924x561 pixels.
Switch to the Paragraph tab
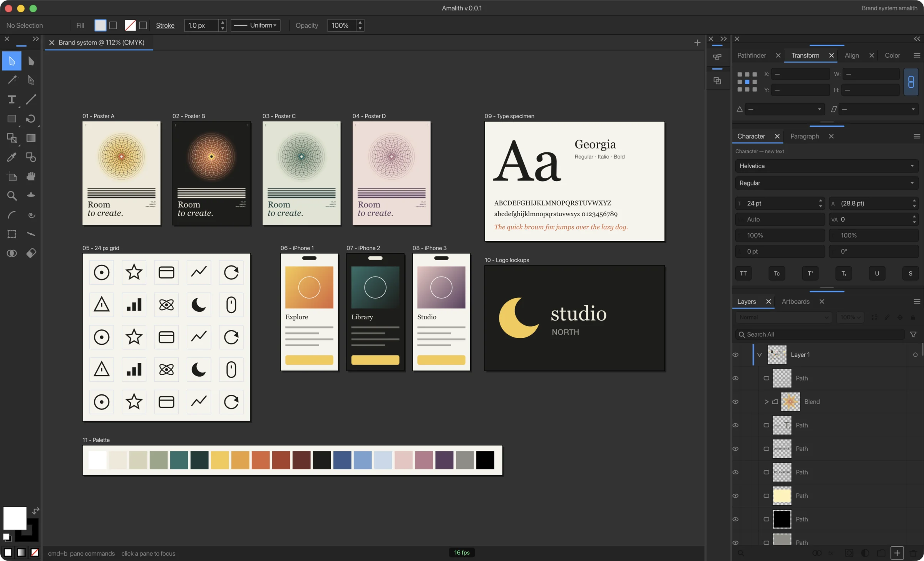(x=805, y=136)
